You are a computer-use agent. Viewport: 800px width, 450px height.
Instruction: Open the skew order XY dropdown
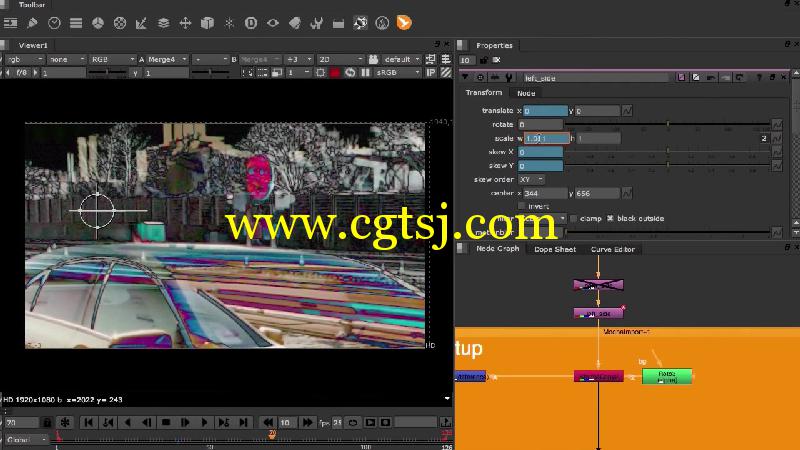pyautogui.click(x=531, y=180)
